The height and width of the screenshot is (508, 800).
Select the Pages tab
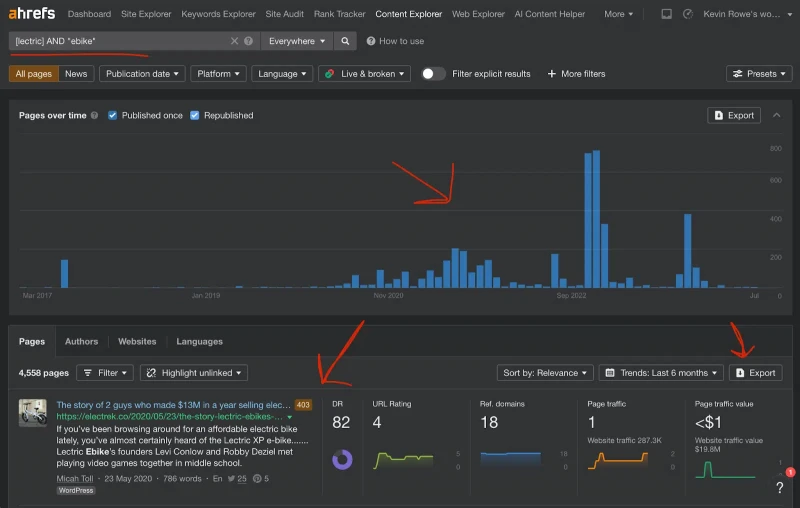(x=32, y=341)
